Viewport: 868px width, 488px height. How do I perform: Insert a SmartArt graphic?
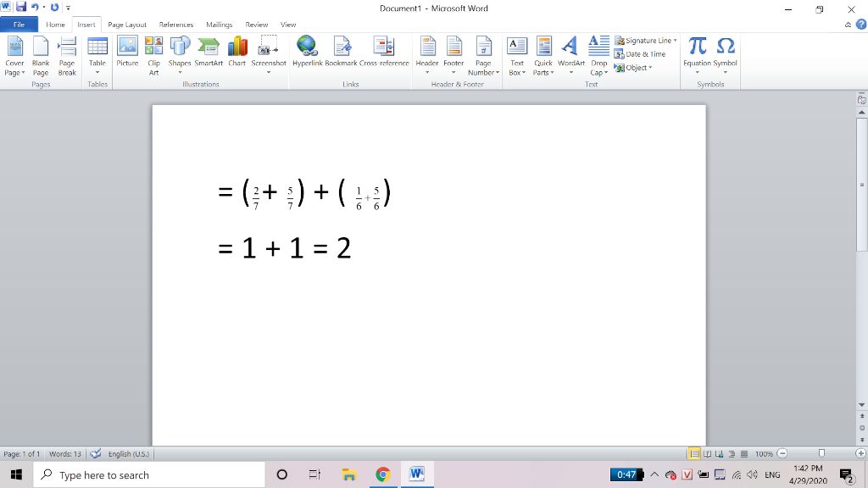click(x=209, y=53)
